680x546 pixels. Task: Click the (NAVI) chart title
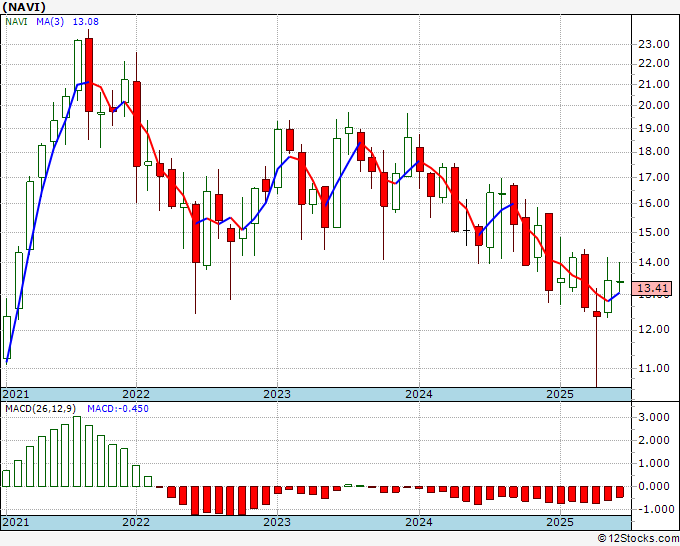click(x=24, y=7)
